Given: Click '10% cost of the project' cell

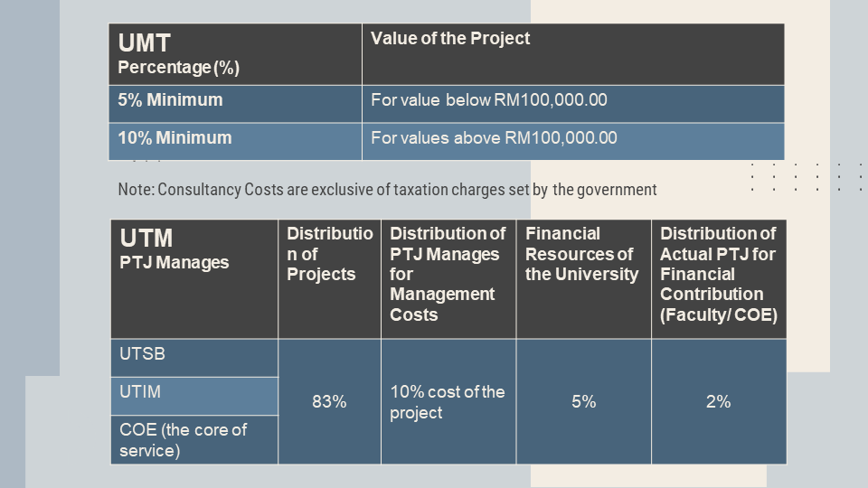Looking at the screenshot, I should 448,401.
